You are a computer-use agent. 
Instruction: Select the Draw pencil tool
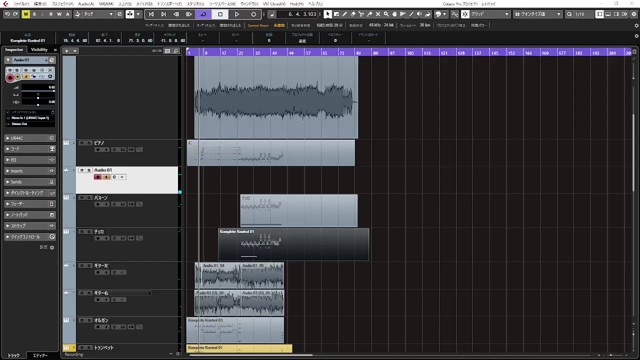point(344,14)
